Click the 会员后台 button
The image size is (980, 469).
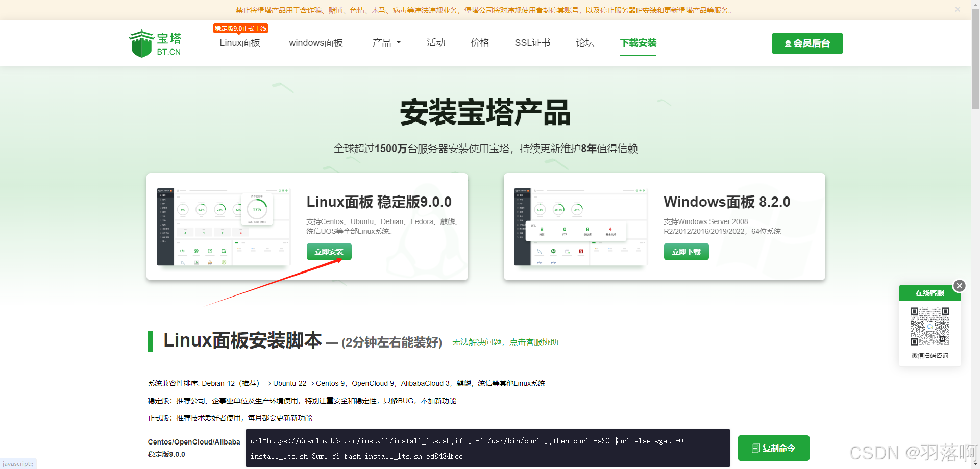point(807,43)
